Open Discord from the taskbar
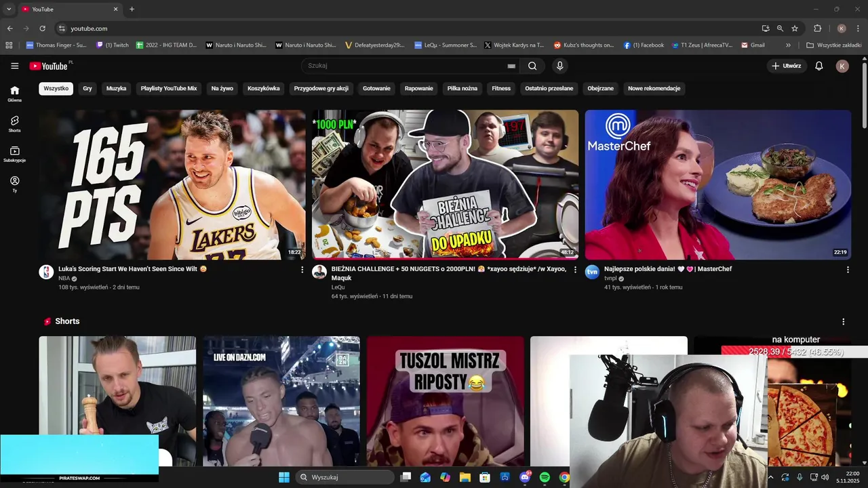This screenshot has width=868, height=488. [525, 477]
